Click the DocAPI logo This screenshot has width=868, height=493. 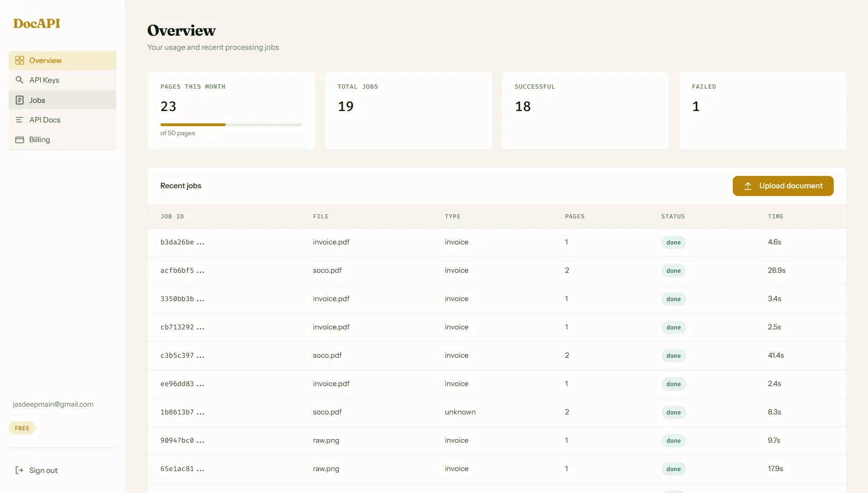click(37, 23)
